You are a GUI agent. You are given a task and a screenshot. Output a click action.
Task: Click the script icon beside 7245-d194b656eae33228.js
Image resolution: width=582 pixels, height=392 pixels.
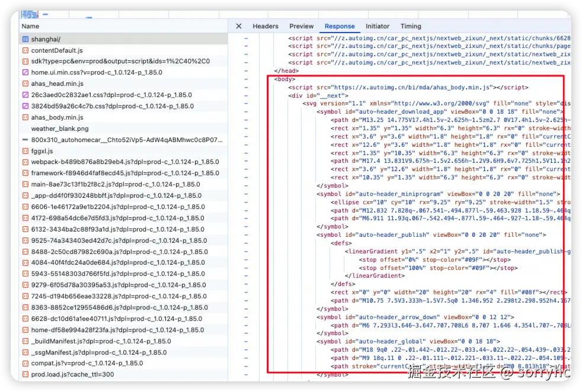(x=25, y=296)
